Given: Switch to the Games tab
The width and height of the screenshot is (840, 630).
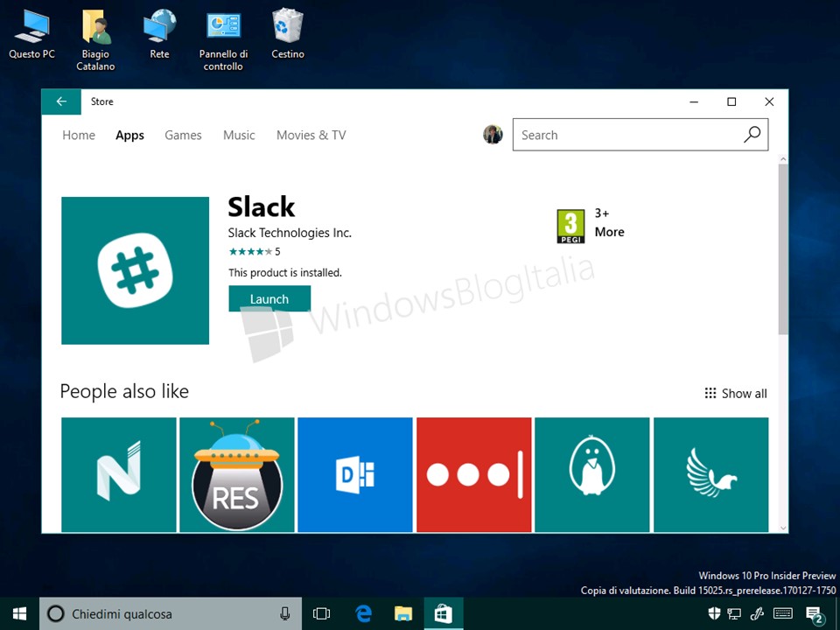Looking at the screenshot, I should (x=183, y=135).
